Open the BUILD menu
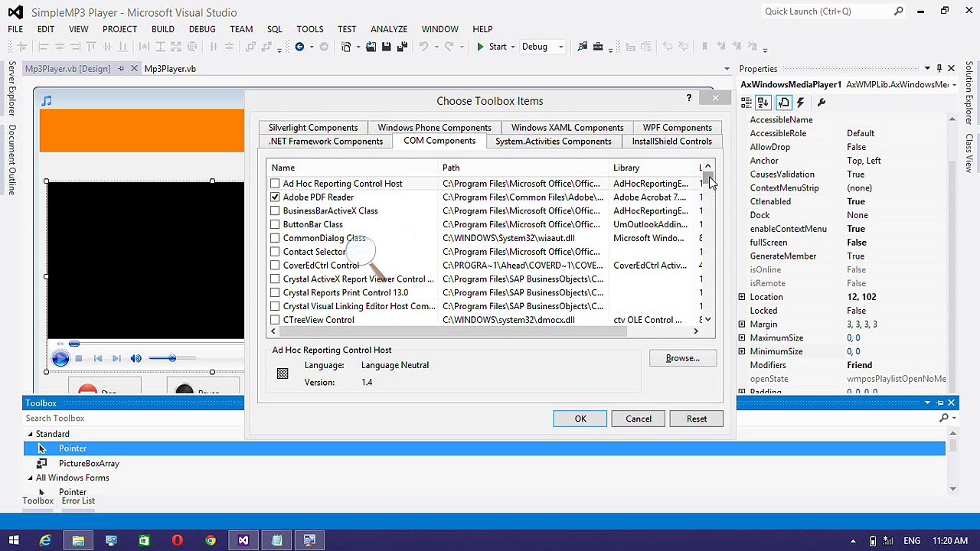The image size is (980, 551). pos(162,29)
